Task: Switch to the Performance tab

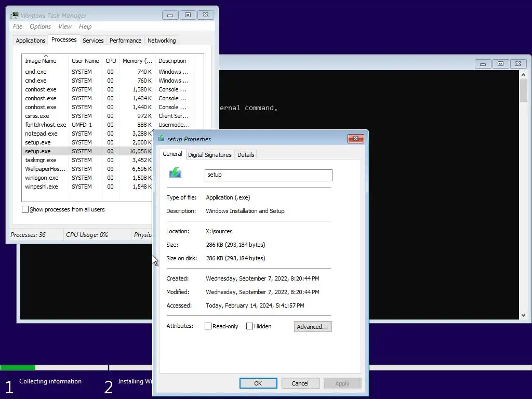Action: coord(126,41)
